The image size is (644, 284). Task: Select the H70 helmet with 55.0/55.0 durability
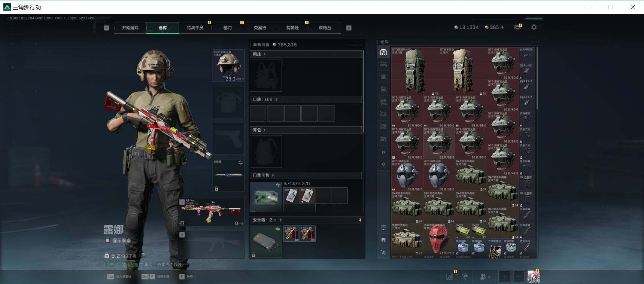pos(407,175)
